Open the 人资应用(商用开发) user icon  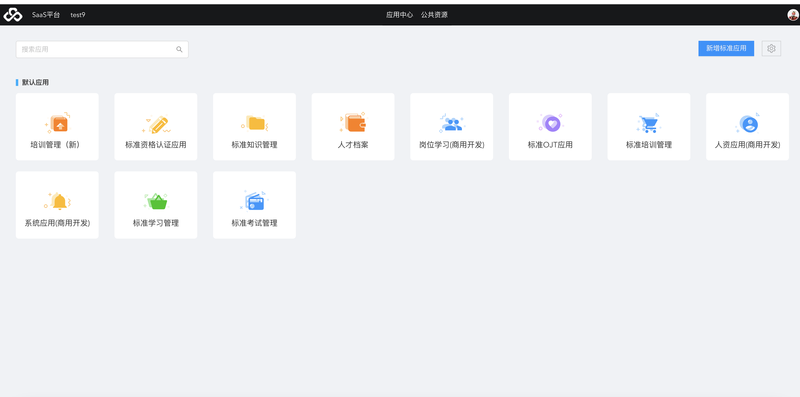[747, 123]
